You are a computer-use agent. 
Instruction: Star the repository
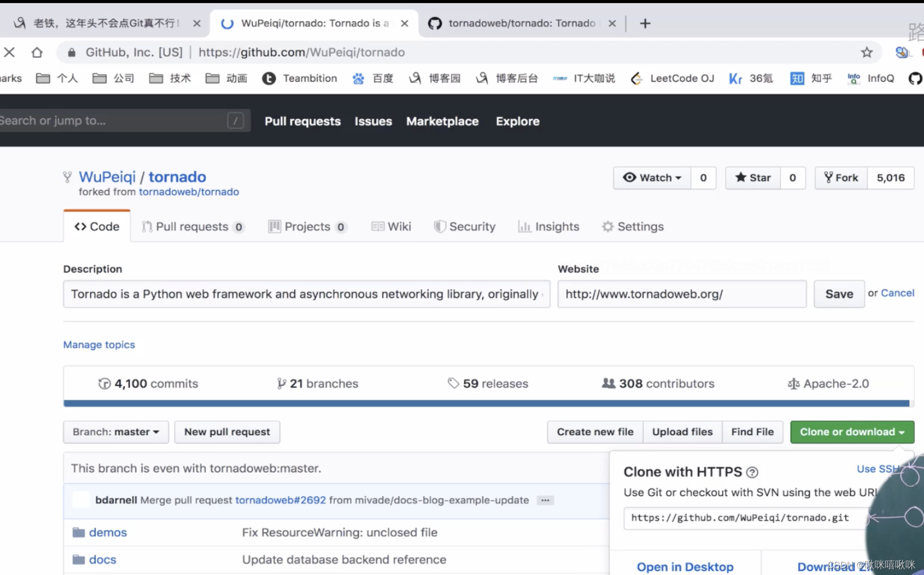(753, 178)
